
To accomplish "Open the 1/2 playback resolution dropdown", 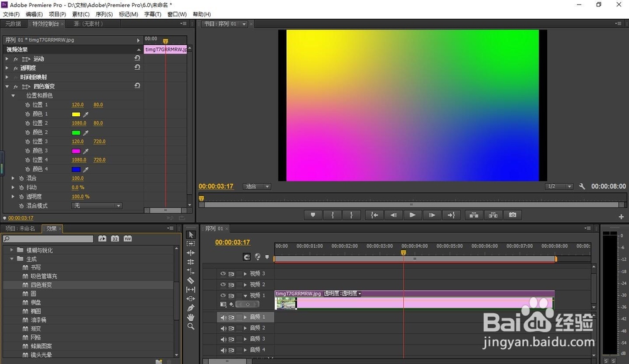I will [x=559, y=187].
